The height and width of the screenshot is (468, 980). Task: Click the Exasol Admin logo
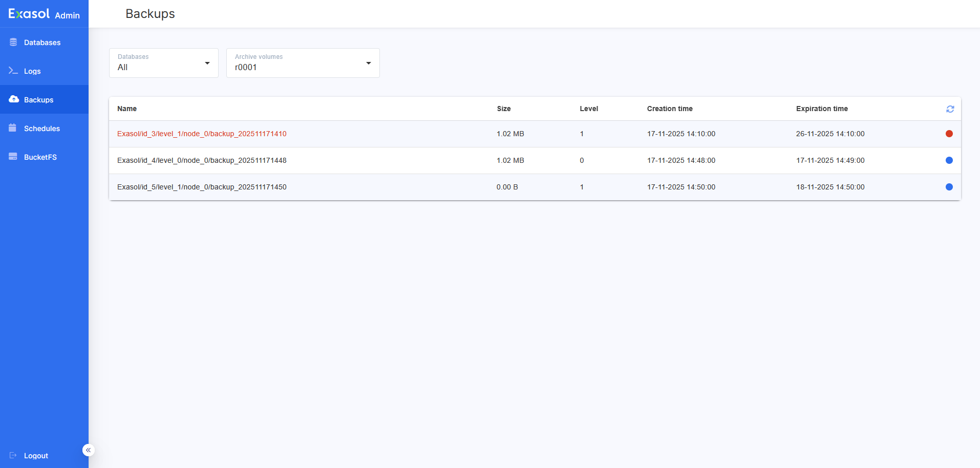point(44,14)
